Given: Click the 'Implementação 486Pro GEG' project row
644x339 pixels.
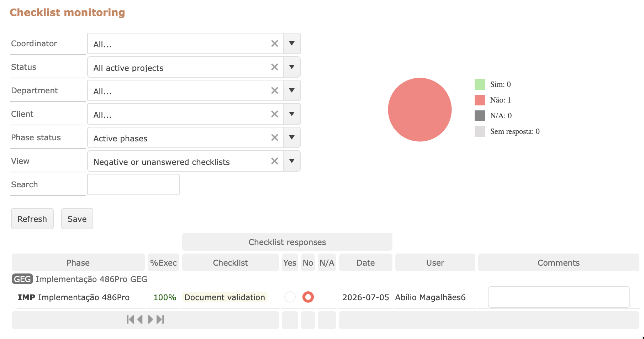Looking at the screenshot, I should [91, 279].
